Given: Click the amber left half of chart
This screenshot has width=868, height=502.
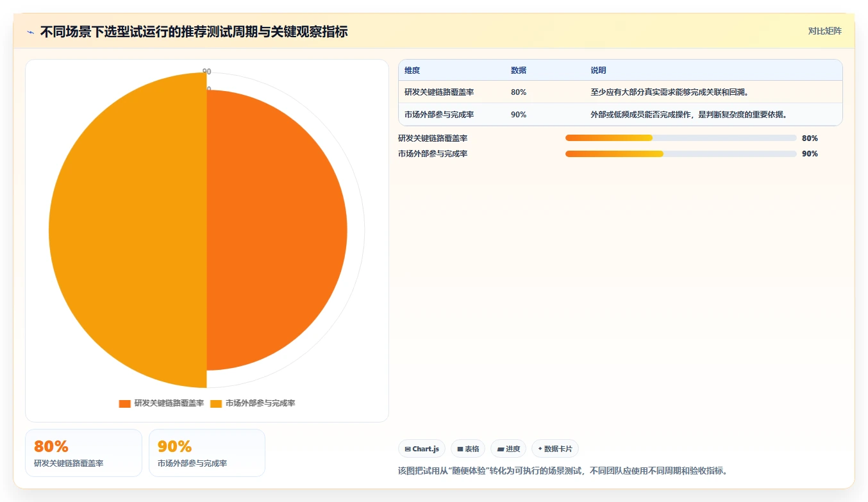Looking at the screenshot, I should coord(128,230).
